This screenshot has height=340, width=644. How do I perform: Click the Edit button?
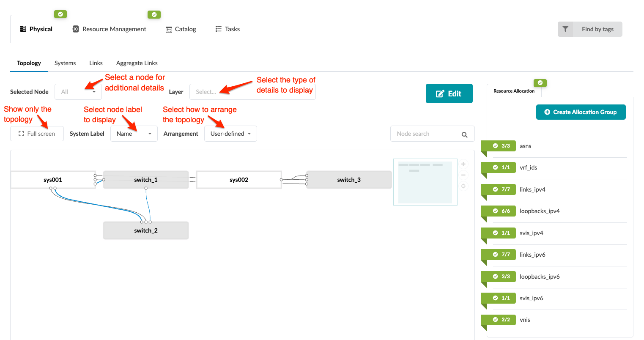pyautogui.click(x=449, y=93)
